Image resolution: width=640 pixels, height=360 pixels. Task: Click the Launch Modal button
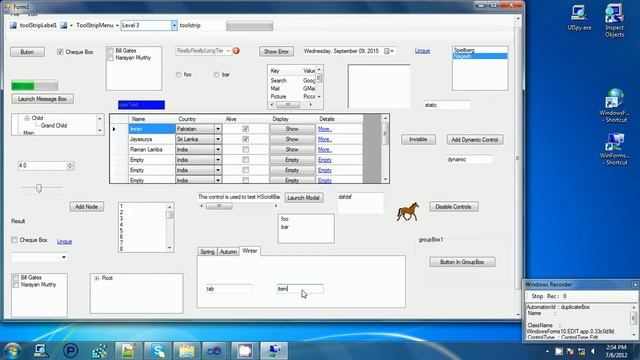coord(304,198)
